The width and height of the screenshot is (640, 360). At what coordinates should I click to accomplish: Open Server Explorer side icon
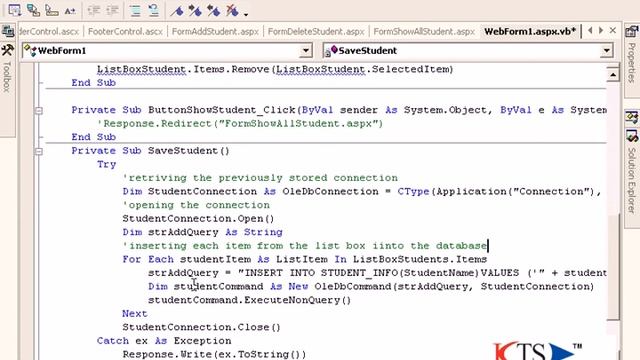tap(8, 31)
